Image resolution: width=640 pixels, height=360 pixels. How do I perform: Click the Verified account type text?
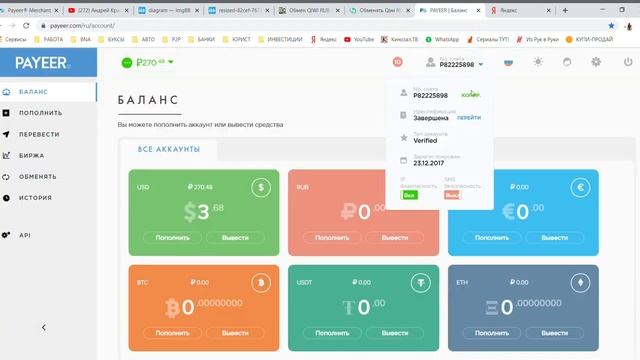[x=425, y=140]
